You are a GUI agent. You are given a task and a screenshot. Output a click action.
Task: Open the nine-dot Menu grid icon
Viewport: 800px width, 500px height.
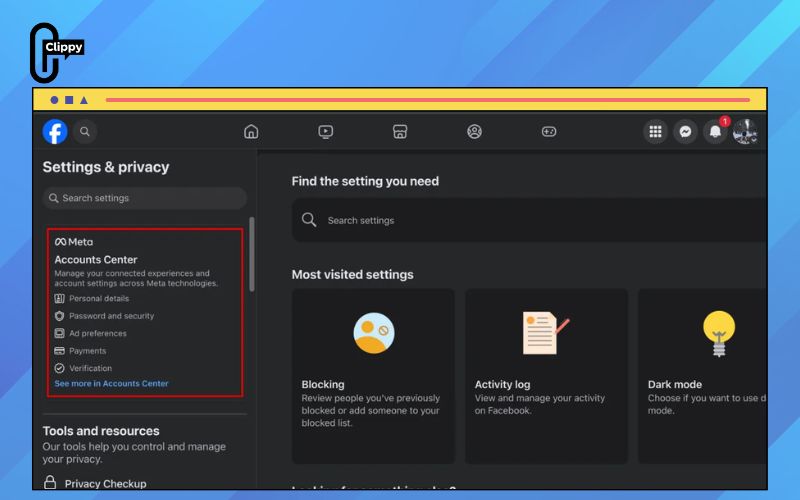[656, 132]
